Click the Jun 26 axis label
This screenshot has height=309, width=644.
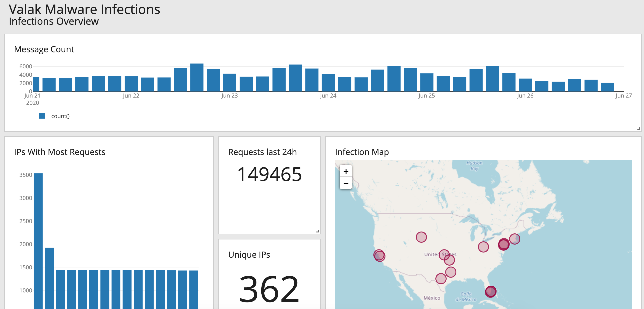point(525,95)
